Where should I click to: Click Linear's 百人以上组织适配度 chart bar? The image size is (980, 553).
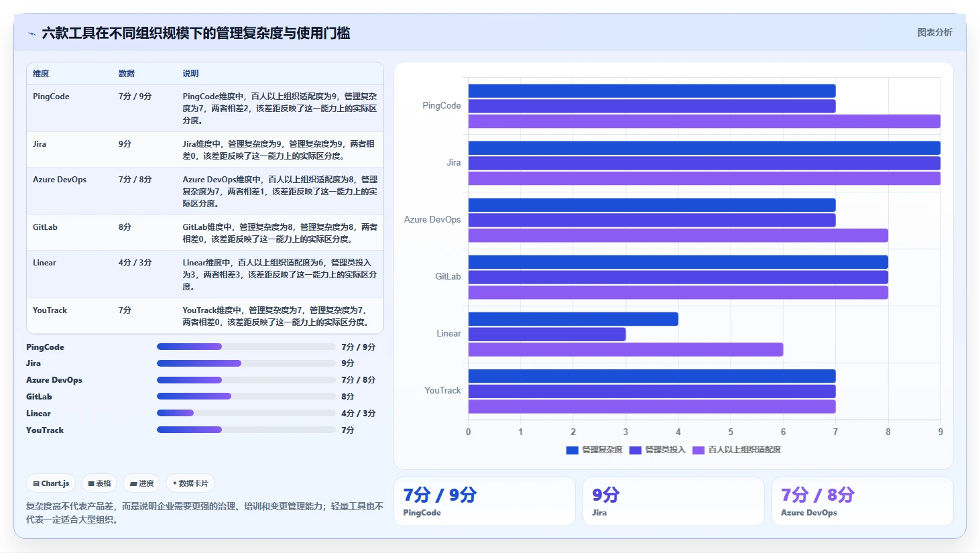(625, 349)
